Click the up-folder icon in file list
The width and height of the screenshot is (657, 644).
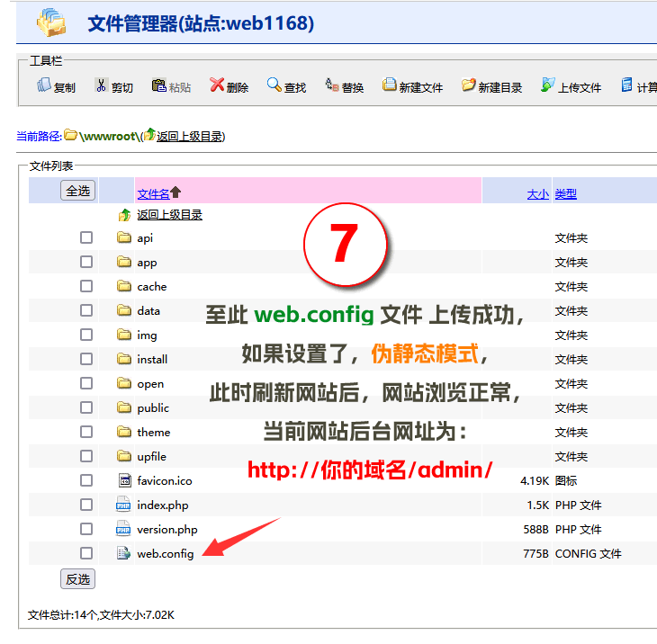[x=124, y=215]
